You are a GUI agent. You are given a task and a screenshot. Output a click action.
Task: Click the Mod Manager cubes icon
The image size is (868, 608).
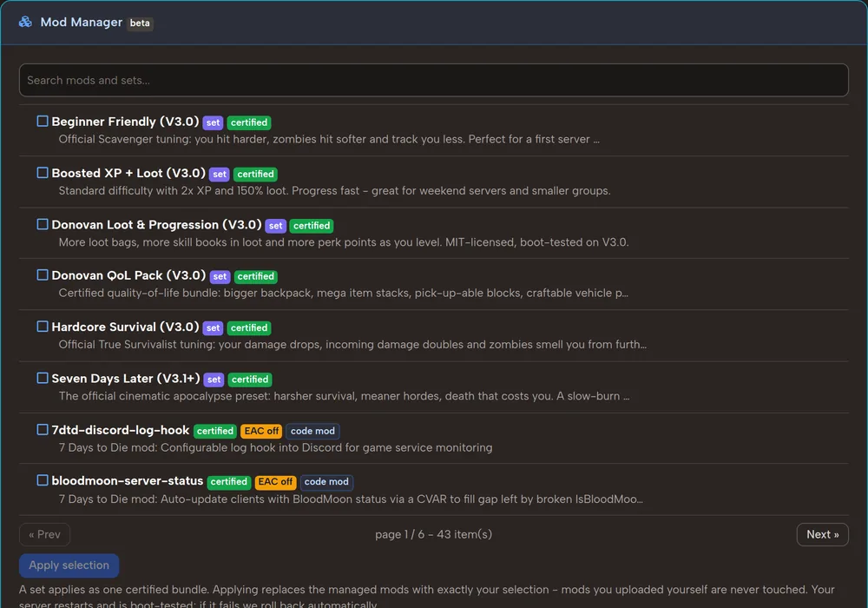pyautogui.click(x=25, y=23)
